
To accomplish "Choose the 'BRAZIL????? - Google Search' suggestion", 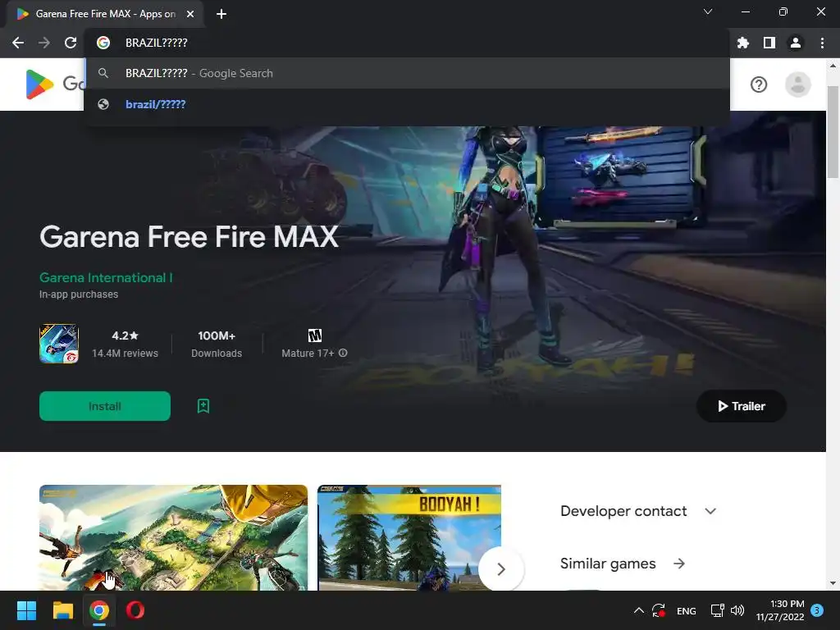I will coord(407,73).
